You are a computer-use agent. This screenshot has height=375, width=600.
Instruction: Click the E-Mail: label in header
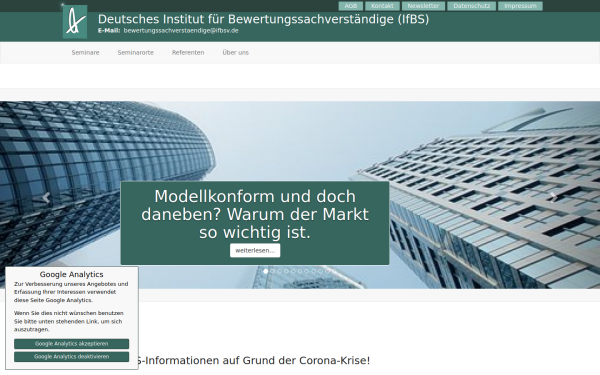coord(109,31)
